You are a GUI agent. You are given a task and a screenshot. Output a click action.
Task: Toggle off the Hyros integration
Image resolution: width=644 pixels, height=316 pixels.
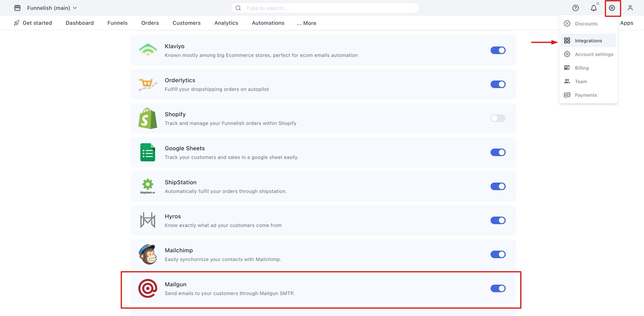click(498, 220)
